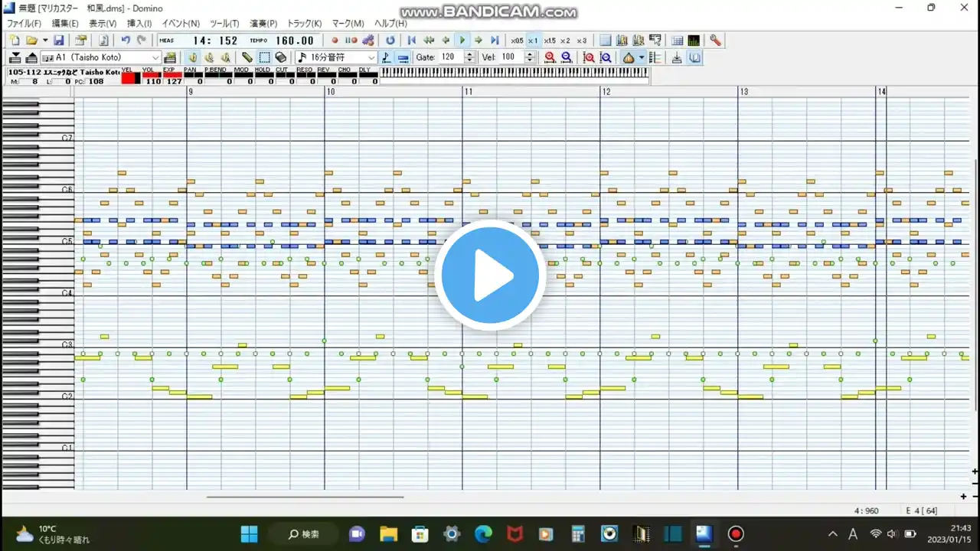
Task: Click the horizontal scrollbar below the piano roll
Action: (x=305, y=497)
